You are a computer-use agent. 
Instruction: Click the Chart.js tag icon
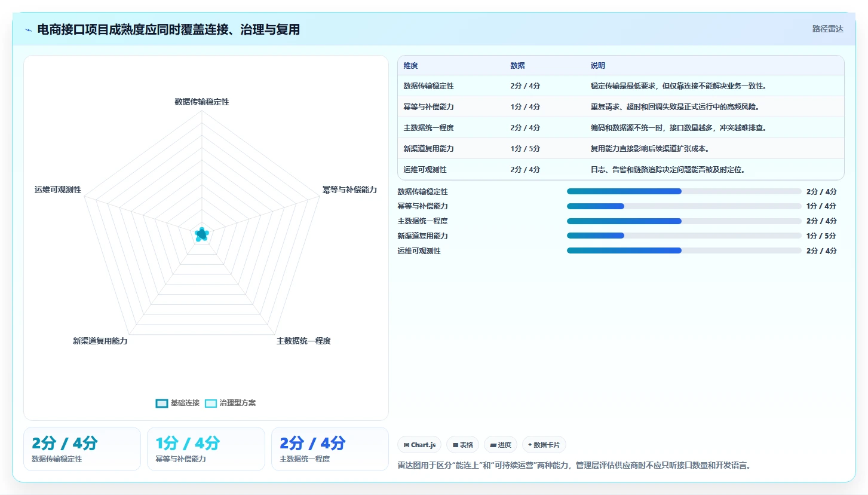coord(407,445)
